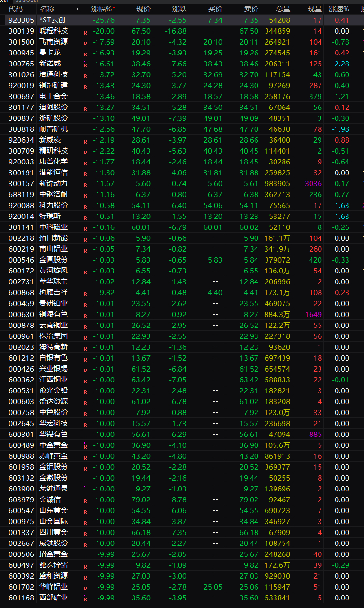Click the R marker beside 山东黄金
The image size is (364, 608).
pos(85,512)
